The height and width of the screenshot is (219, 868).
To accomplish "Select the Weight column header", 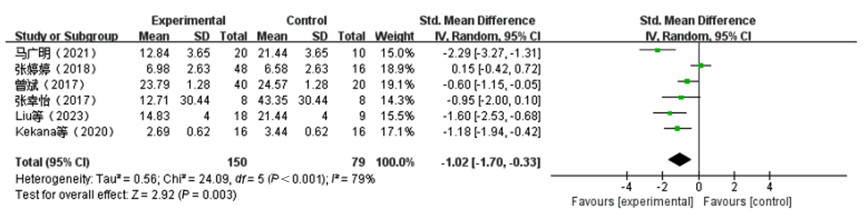I will (x=394, y=36).
